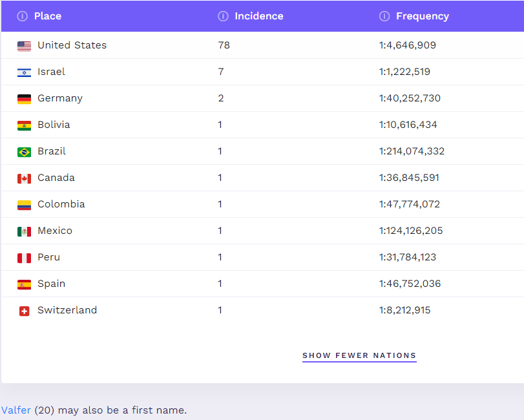
Task: Open the Valfer first name link
Action: (x=16, y=410)
